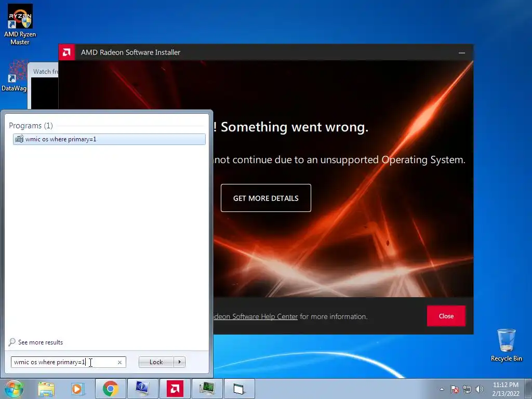Open Action Center flag tray icon
The width and height of the screenshot is (532, 399).
tap(455, 389)
